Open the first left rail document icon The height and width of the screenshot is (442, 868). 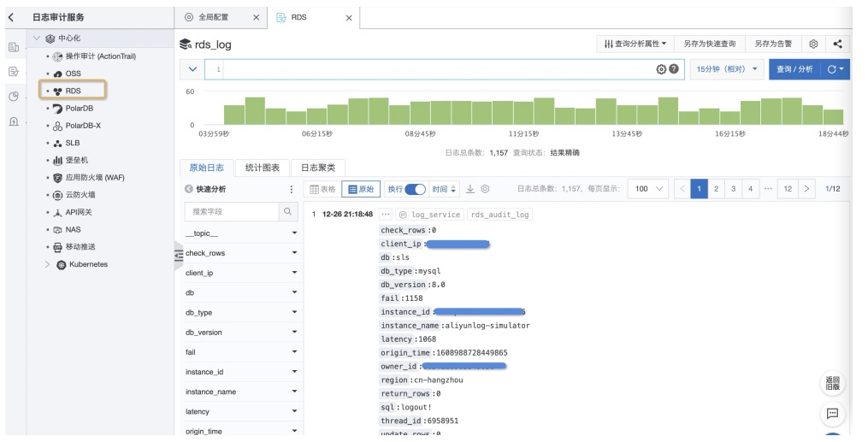coord(14,47)
